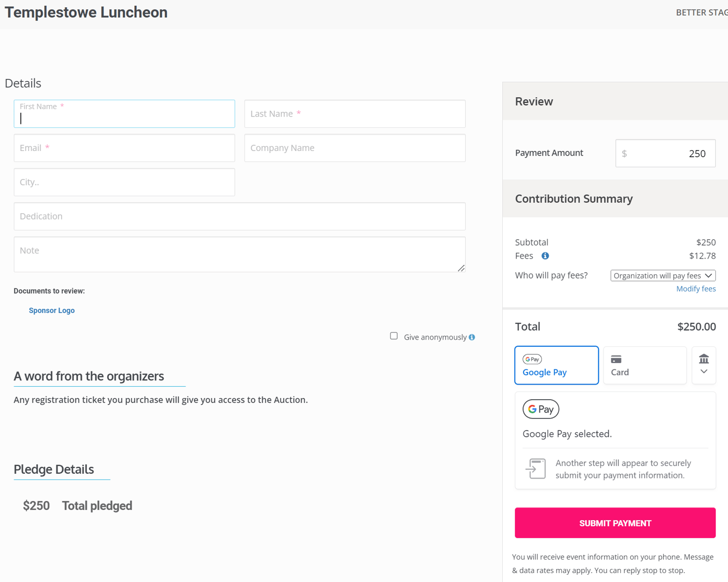The width and height of the screenshot is (728, 582).
Task: Click the secure payment slip icon
Action: (x=538, y=469)
